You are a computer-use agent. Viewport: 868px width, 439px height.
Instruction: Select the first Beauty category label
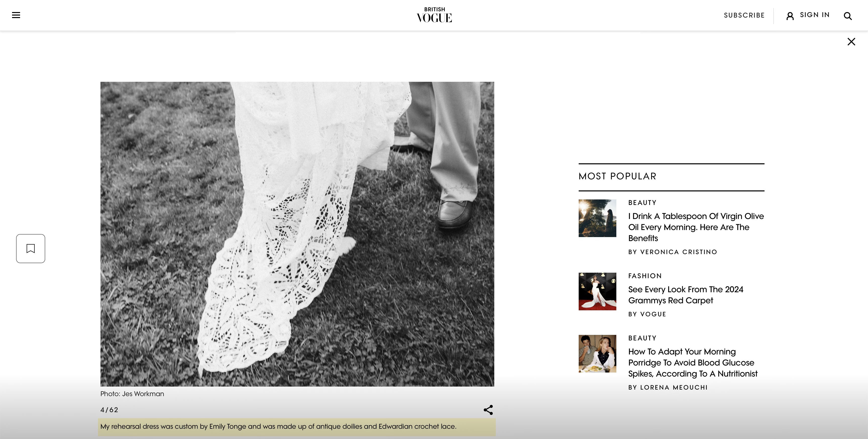(x=642, y=203)
